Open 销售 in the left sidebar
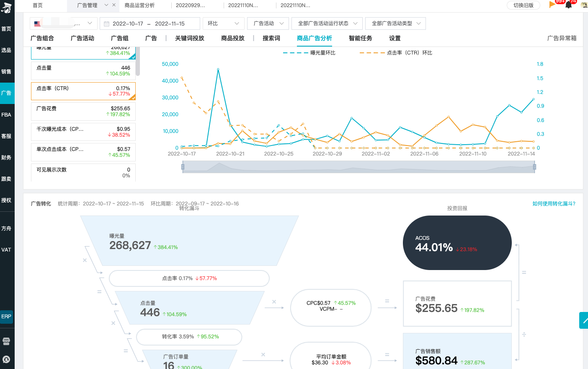 [x=6, y=72]
